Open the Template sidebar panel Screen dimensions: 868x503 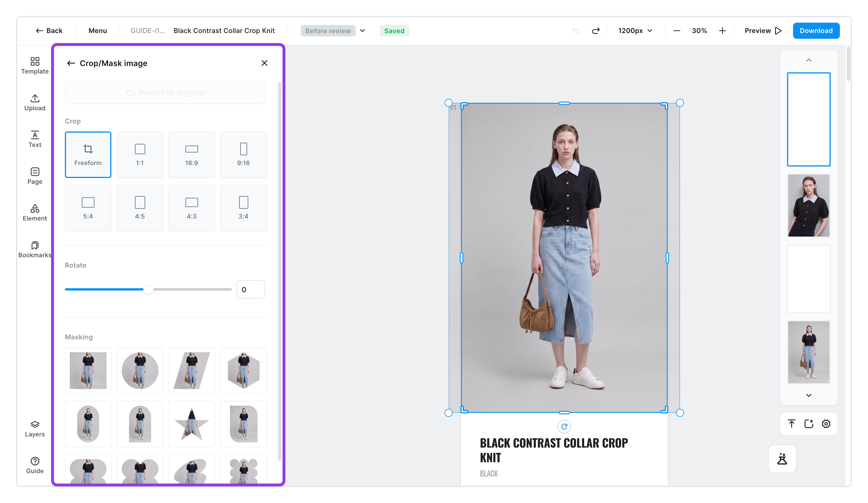click(35, 65)
